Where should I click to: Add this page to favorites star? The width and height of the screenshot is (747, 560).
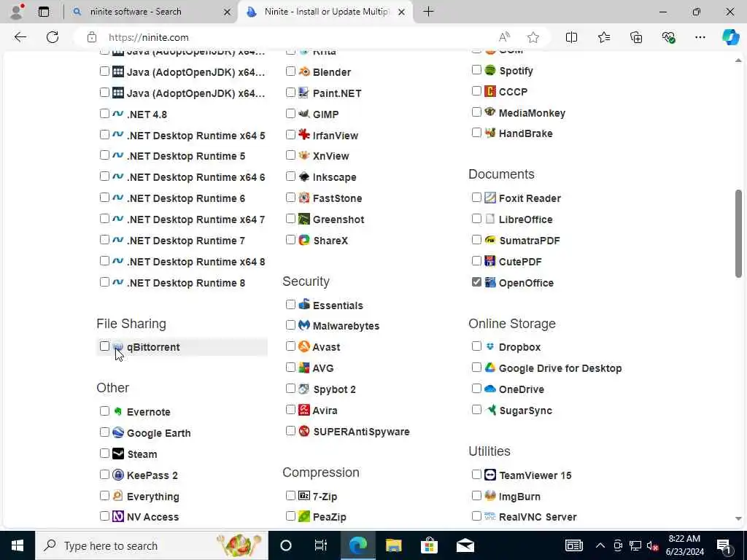click(x=533, y=37)
